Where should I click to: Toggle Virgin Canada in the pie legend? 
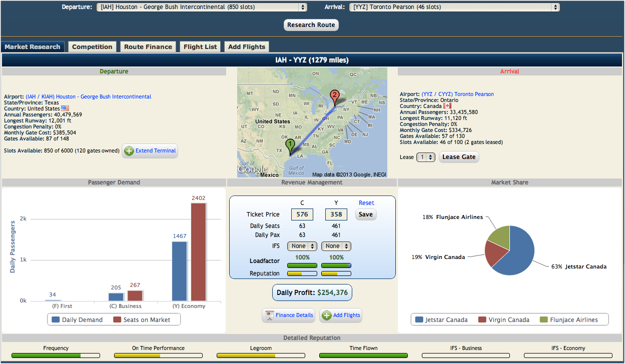pyautogui.click(x=504, y=320)
